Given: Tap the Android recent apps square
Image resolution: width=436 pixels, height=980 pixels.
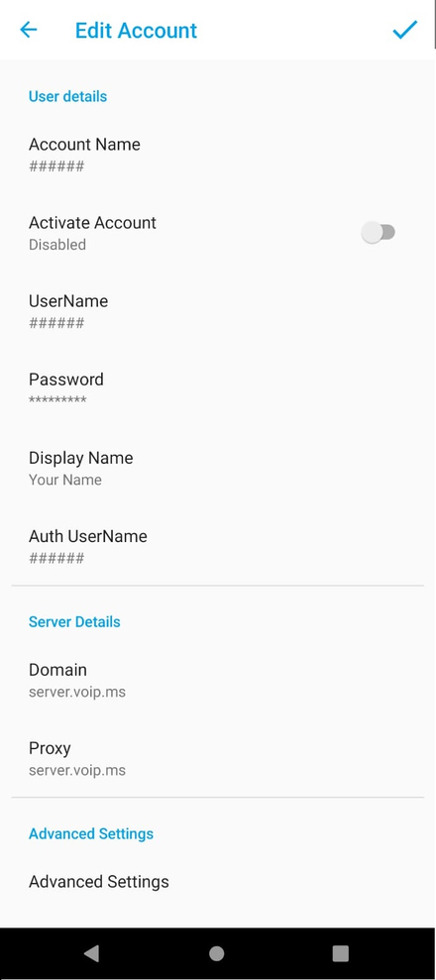Looking at the screenshot, I should point(341,953).
